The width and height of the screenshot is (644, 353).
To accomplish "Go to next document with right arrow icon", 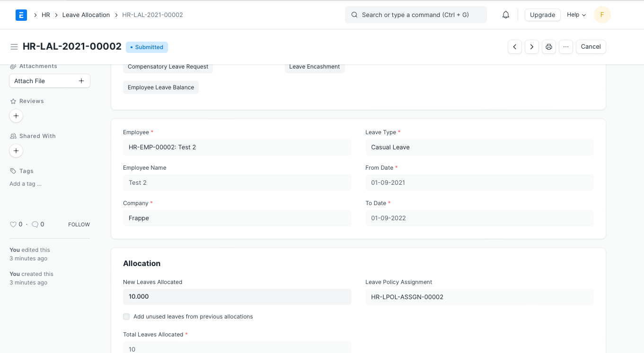I will click(x=531, y=47).
